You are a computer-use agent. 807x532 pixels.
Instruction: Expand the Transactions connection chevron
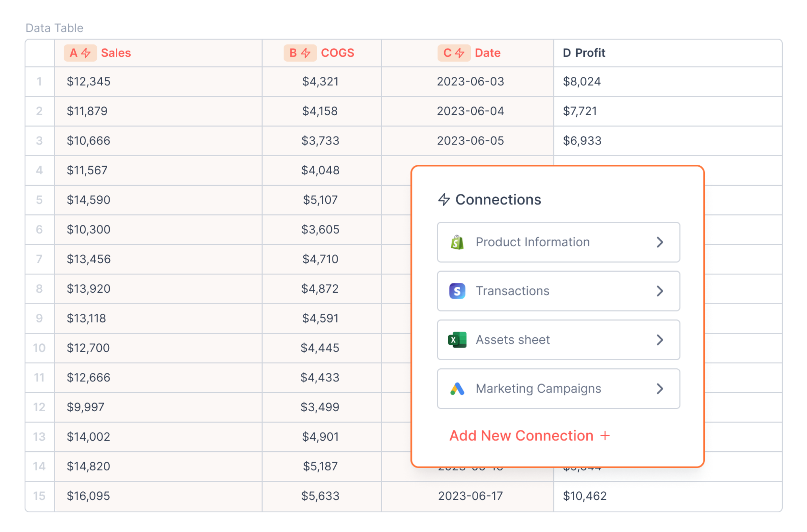pos(660,291)
